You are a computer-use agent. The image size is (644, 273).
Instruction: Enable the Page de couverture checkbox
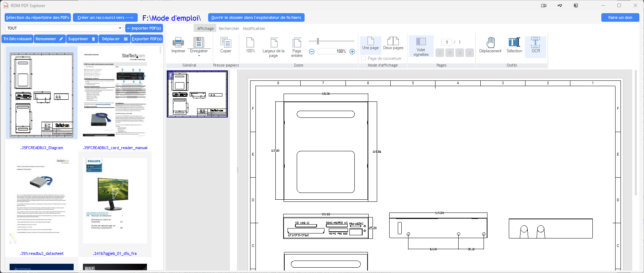(364, 58)
